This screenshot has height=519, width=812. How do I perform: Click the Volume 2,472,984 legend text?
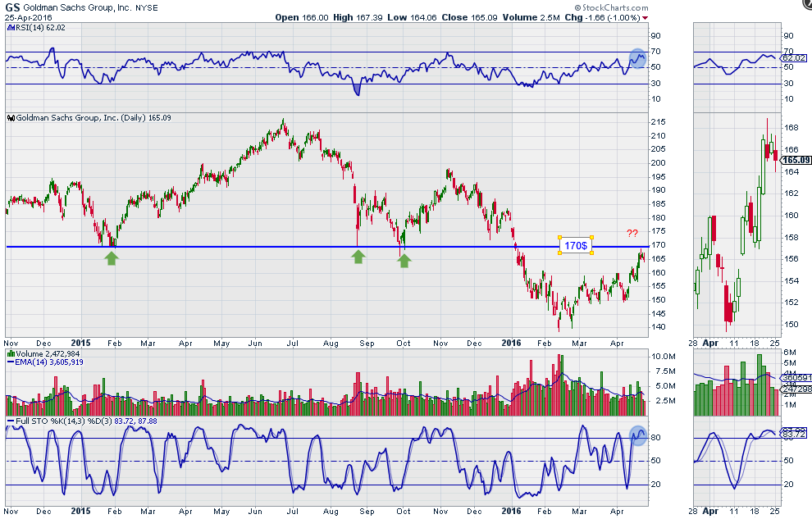(48, 354)
